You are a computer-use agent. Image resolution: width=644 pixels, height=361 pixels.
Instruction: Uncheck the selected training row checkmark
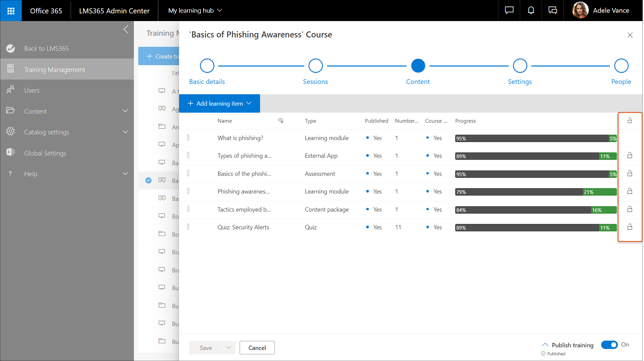pos(149,180)
